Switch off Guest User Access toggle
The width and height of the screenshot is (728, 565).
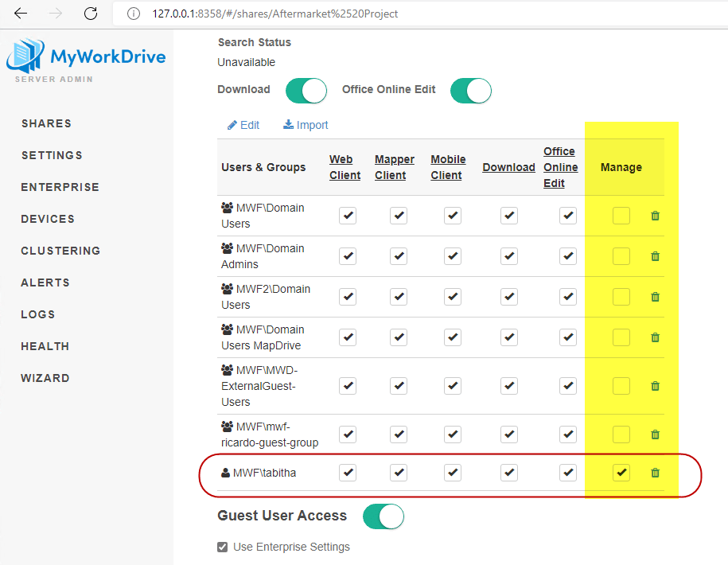(383, 516)
